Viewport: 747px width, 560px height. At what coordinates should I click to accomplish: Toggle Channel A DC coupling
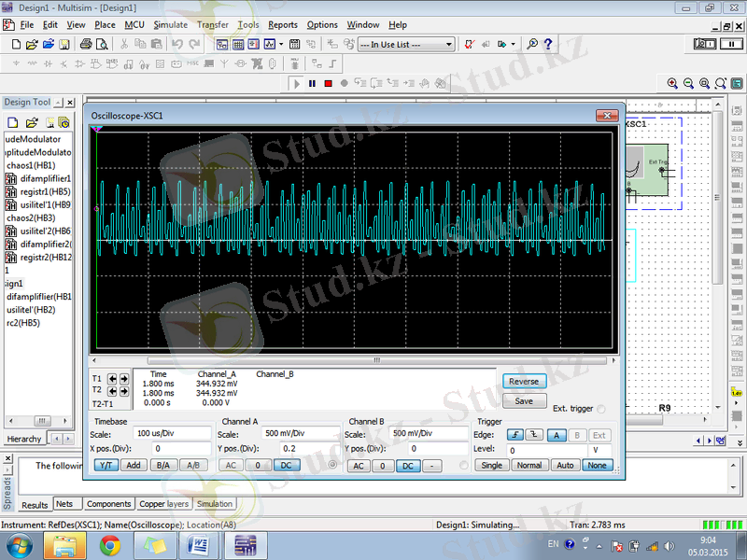(x=286, y=465)
